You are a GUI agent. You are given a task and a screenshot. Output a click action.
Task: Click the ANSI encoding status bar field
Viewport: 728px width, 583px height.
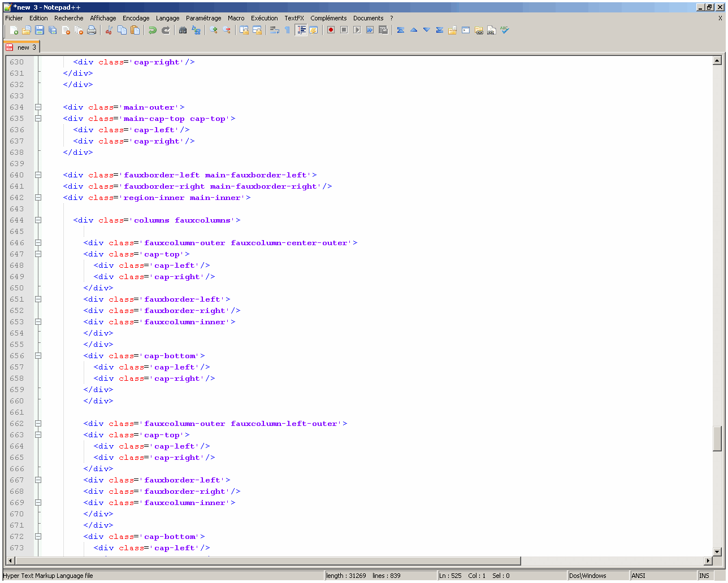pyautogui.click(x=663, y=576)
